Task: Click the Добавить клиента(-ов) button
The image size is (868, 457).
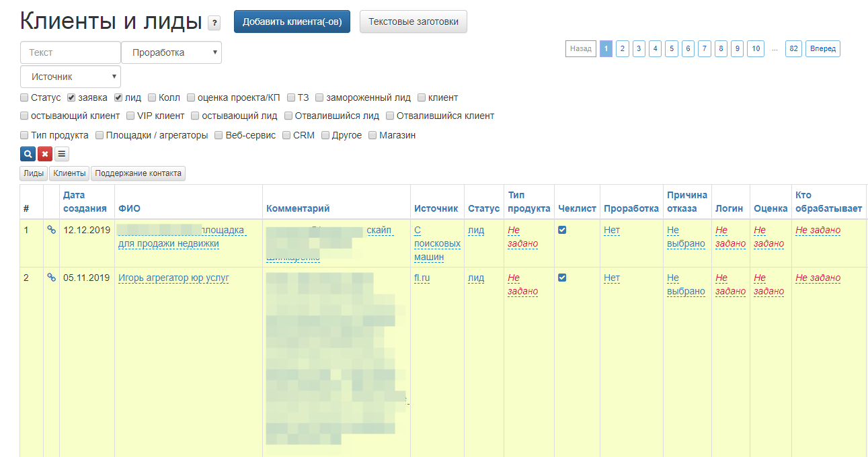Action: coord(292,22)
